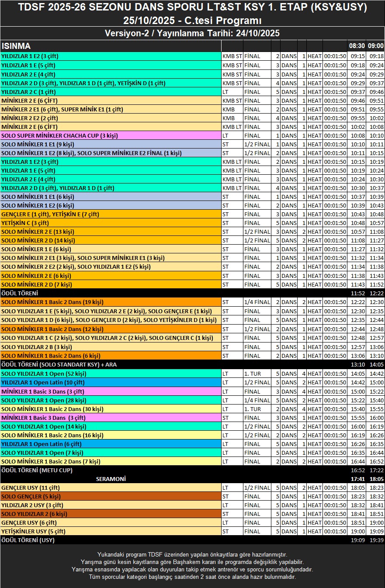Click the Versiyon-2 publication date line
Viewport: 385px width, 588px height.
[x=192, y=33]
